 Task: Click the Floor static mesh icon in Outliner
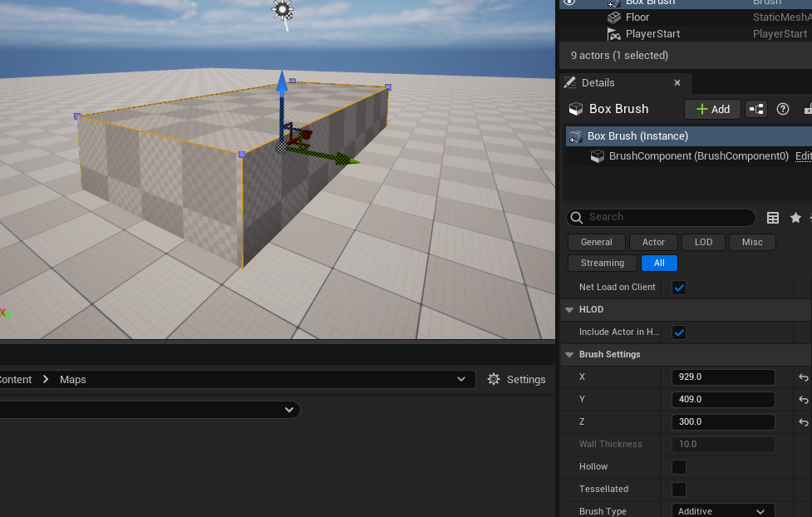tap(613, 17)
